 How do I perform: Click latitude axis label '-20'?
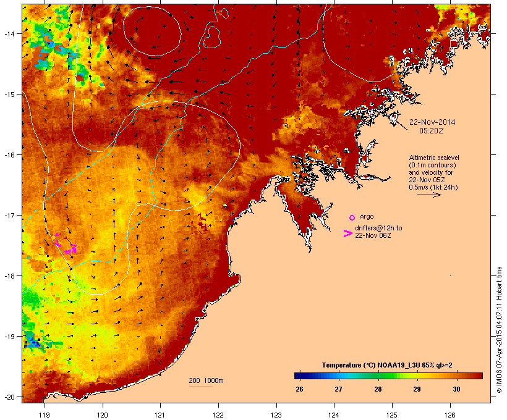(x=9, y=397)
